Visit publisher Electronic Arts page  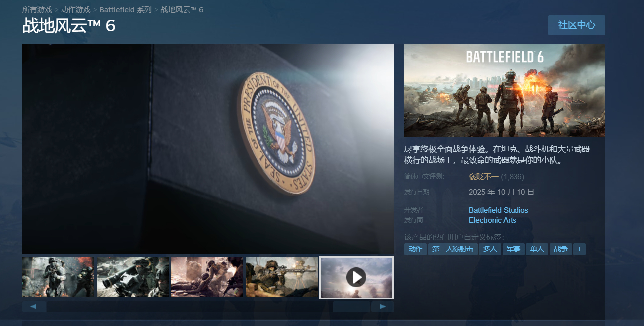(493, 220)
